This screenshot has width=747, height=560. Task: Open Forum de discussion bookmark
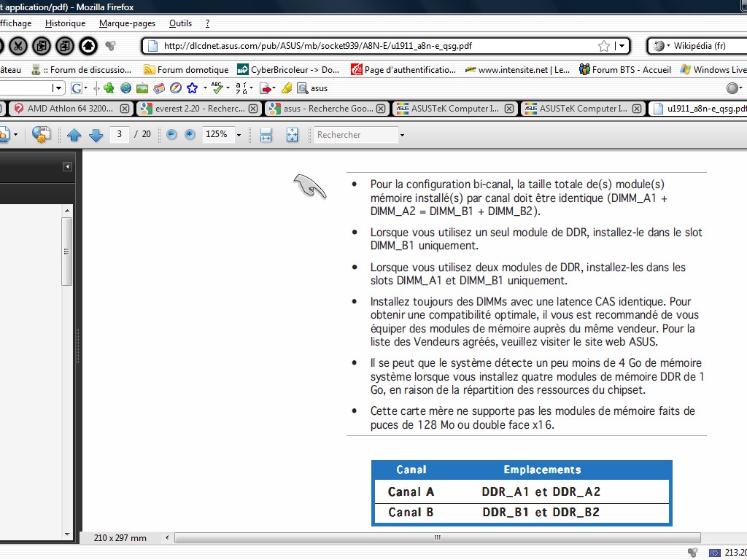click(x=82, y=70)
